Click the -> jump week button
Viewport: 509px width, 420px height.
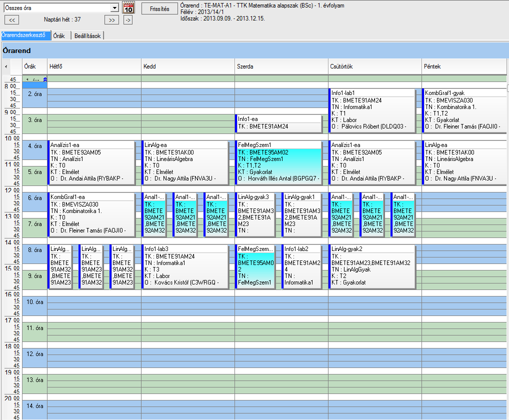pos(128,20)
